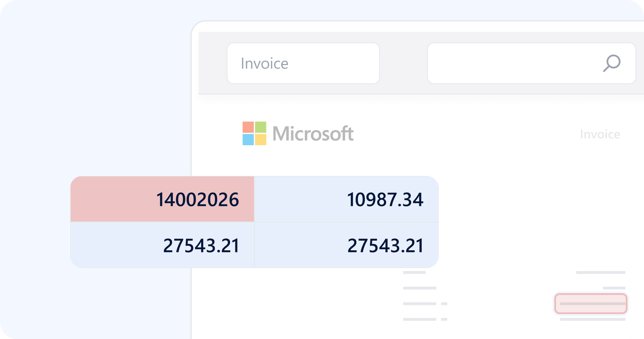Click the shortest line under 10987.34 table
Image resolution: width=644 pixels, height=339 pixels.
[414, 272]
